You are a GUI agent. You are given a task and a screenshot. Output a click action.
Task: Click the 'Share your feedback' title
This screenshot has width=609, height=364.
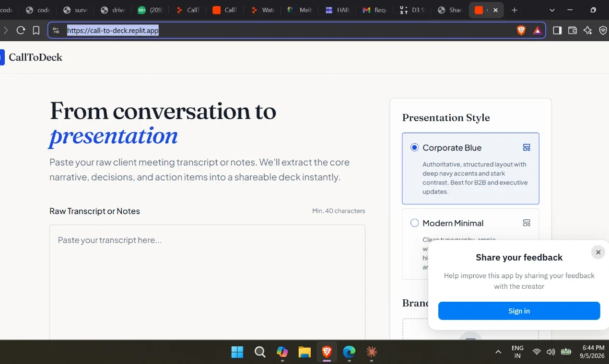(519, 258)
